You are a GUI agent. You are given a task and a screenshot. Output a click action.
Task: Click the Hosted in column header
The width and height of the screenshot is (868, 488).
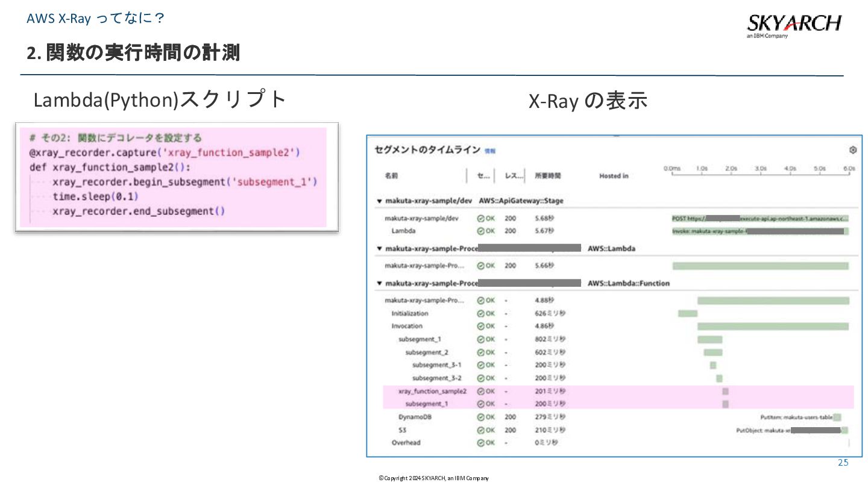pos(614,176)
